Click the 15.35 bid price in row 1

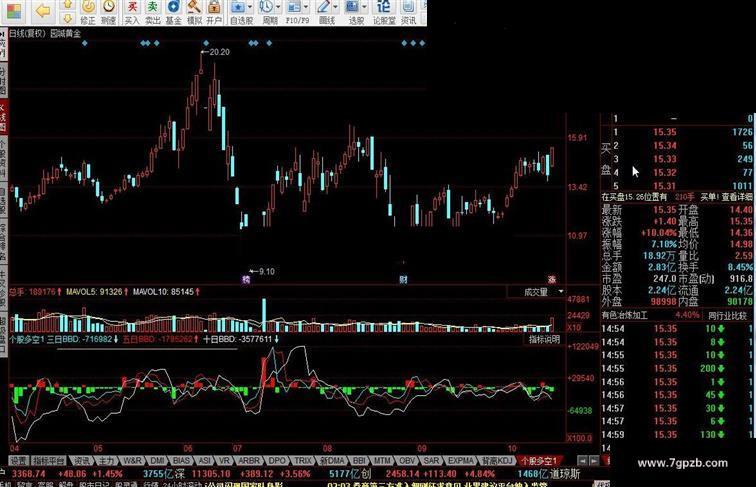click(664, 132)
